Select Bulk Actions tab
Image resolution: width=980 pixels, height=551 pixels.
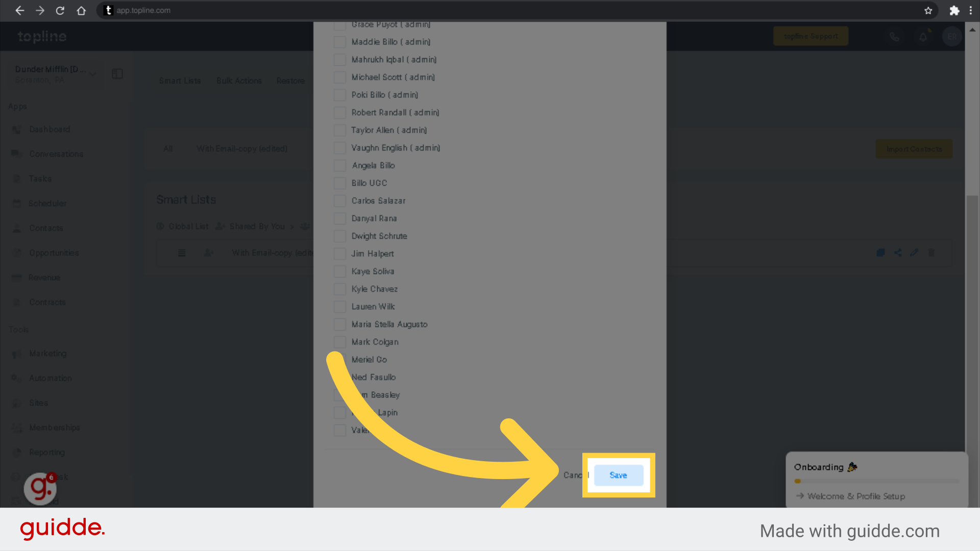coord(239,81)
